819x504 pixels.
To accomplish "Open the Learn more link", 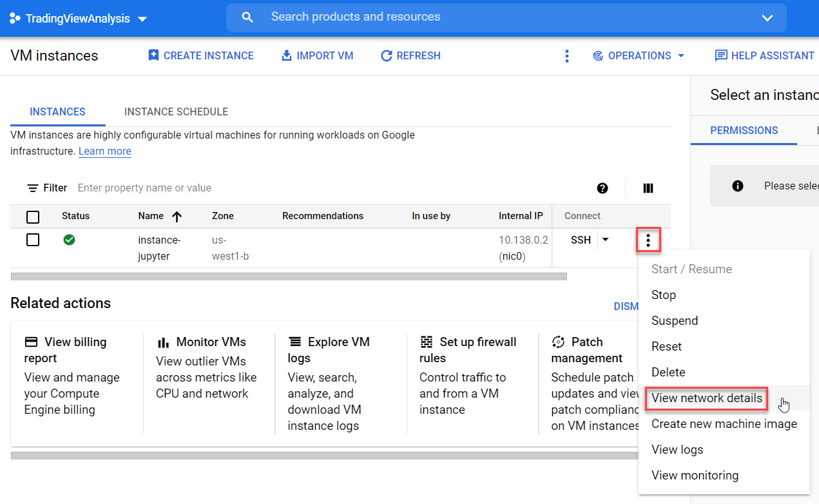I will click(x=104, y=151).
